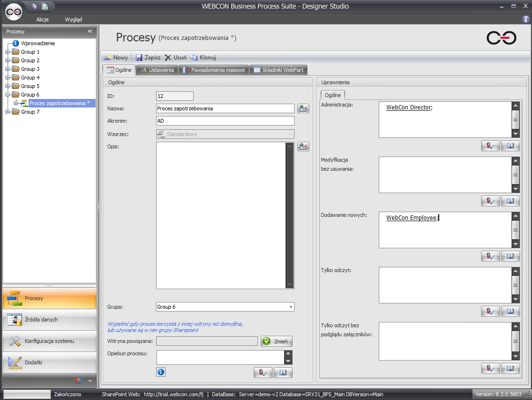Open the Wygląd menu
The height and width of the screenshot is (400, 532).
[x=73, y=20]
